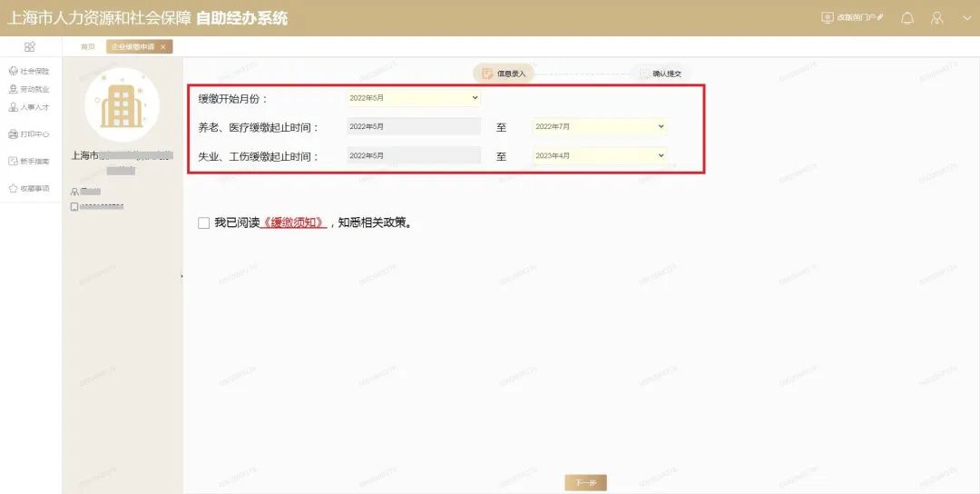Open the 《缓缴须知》 link
This screenshot has width=980, height=494.
point(293,222)
